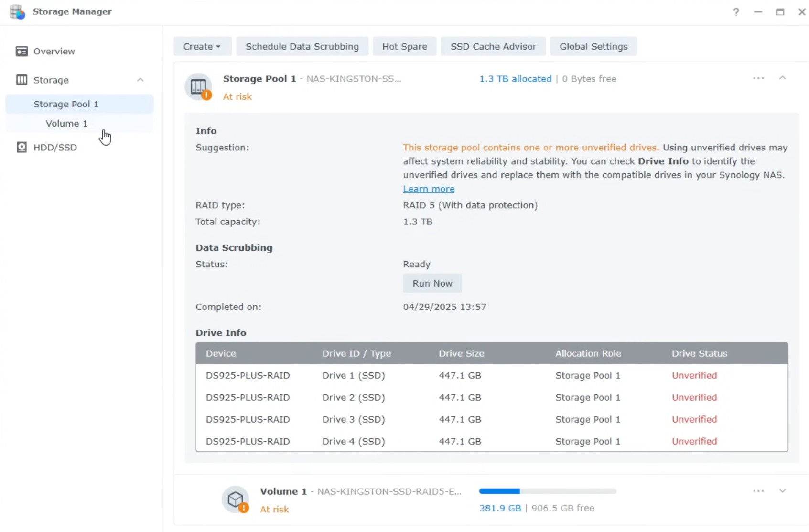Viewport: 809px width, 532px height.
Task: Select the Drive 2 (SSD) cell
Action: tap(354, 397)
